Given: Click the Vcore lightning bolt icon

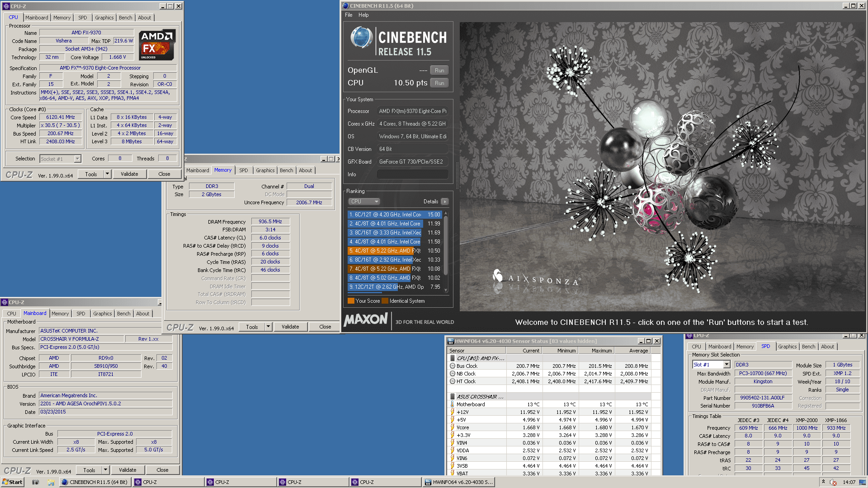Looking at the screenshot, I should [452, 427].
